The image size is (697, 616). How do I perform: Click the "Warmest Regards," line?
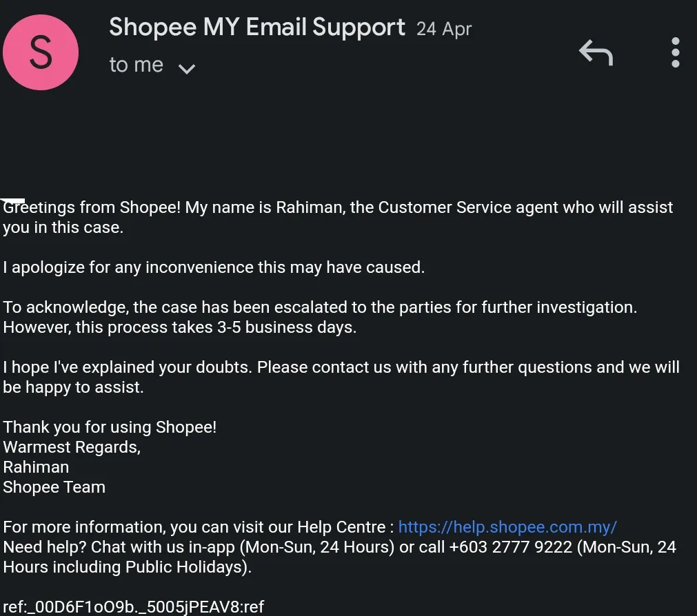coord(72,447)
